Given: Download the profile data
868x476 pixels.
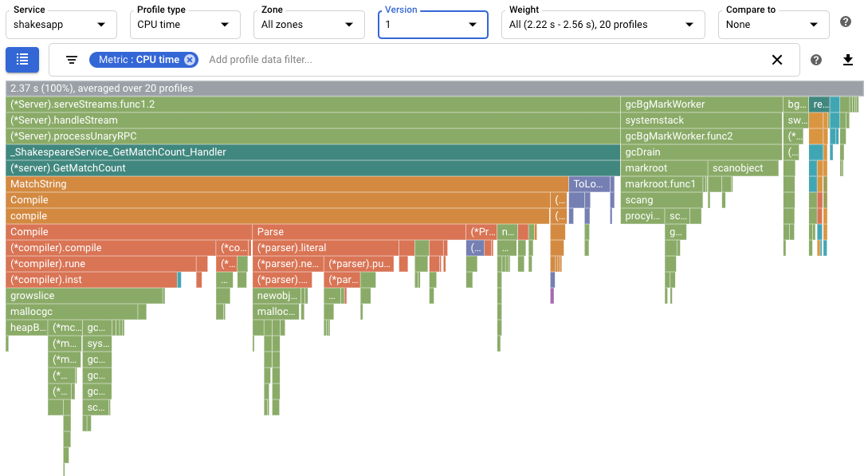Looking at the screenshot, I should 848,60.
